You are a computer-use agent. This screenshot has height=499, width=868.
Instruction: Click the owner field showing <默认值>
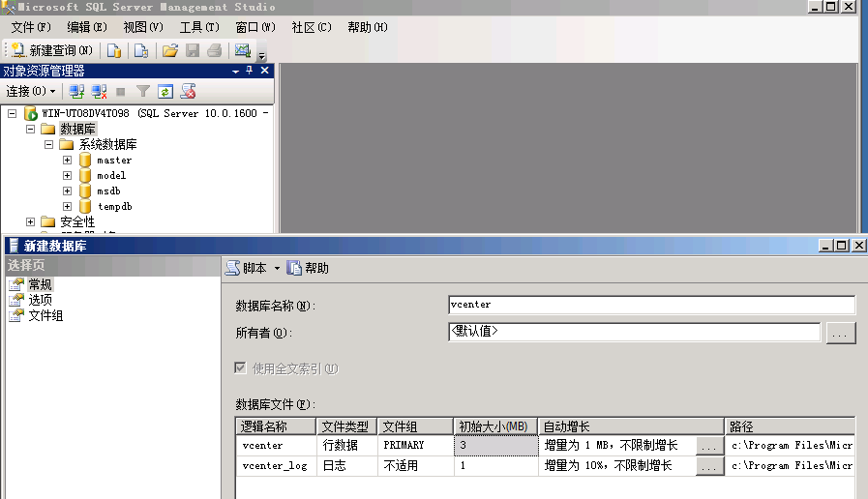point(635,332)
